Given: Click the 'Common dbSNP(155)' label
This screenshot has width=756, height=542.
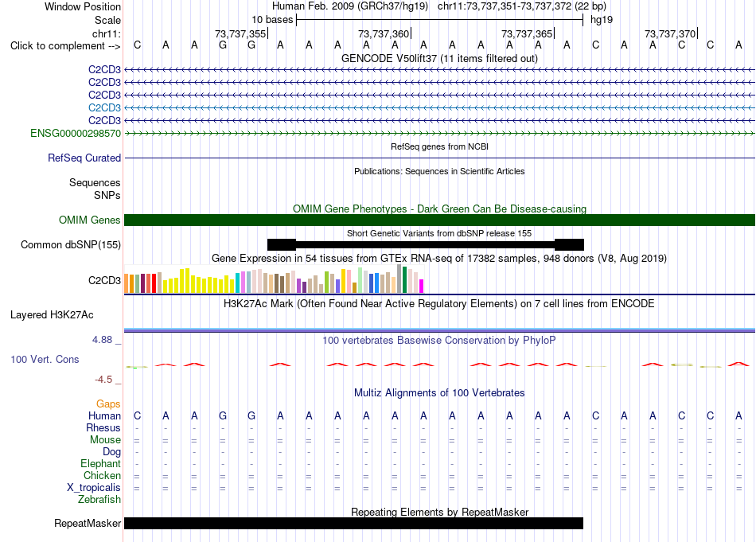Looking at the screenshot, I should click(70, 244).
